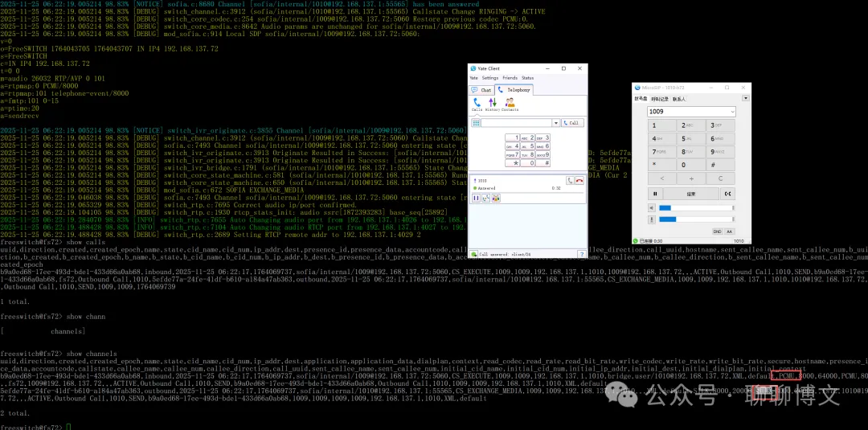The width and height of the screenshot is (868, 430).
Task: Click the C clear key in MicroSIP
Action: [x=720, y=178]
